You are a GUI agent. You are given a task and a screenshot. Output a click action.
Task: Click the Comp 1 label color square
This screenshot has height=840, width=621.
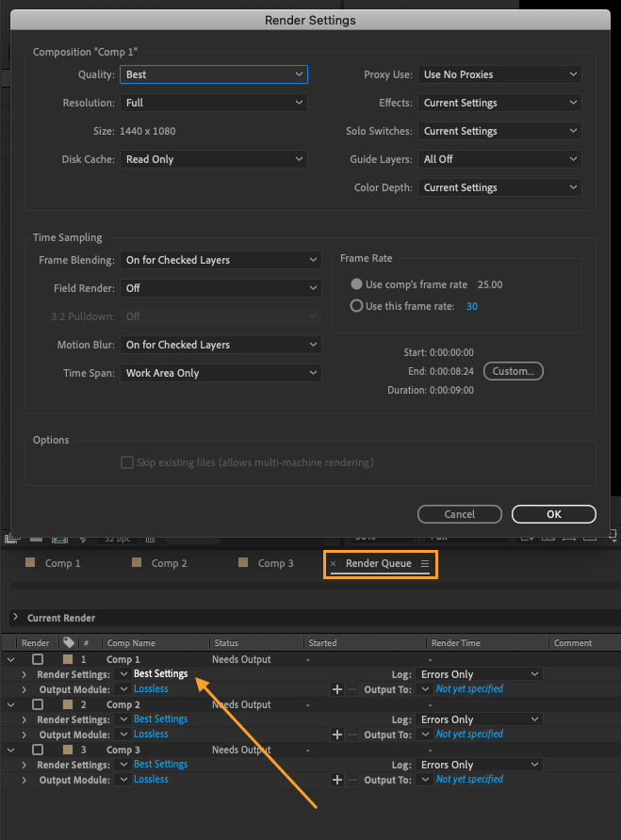coord(69,659)
